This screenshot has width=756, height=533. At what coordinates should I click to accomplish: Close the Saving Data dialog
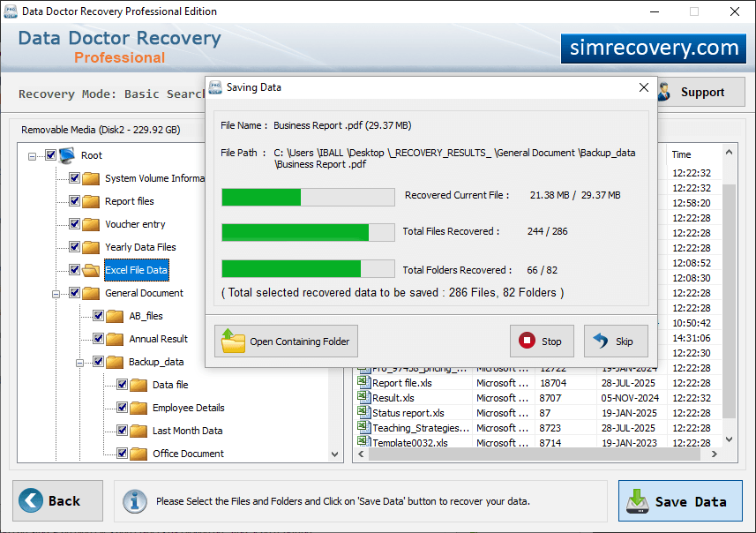[644, 87]
